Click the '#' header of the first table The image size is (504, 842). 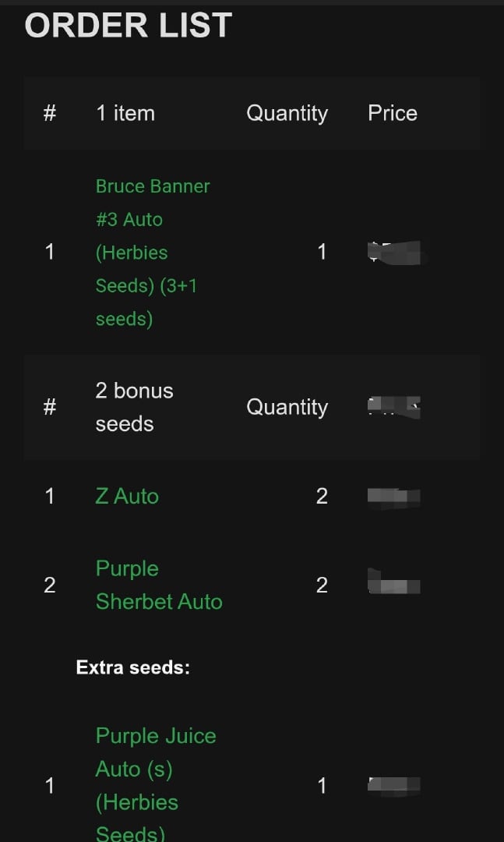point(49,113)
